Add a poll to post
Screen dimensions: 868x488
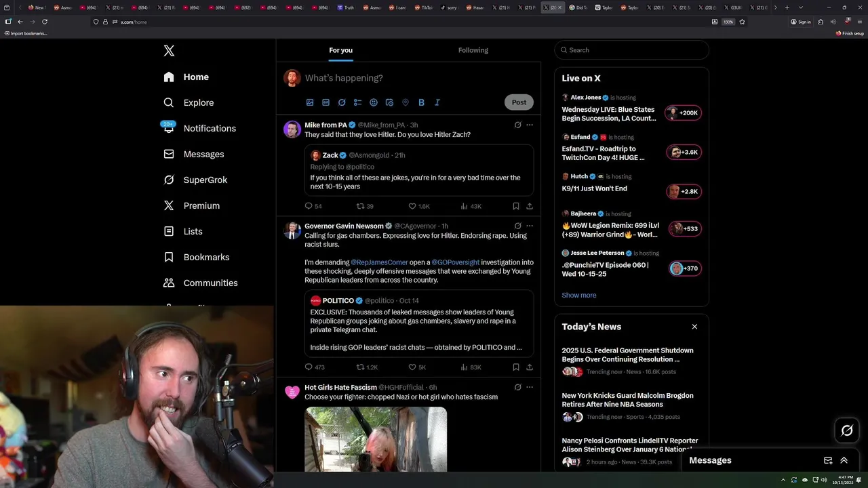pyautogui.click(x=357, y=102)
